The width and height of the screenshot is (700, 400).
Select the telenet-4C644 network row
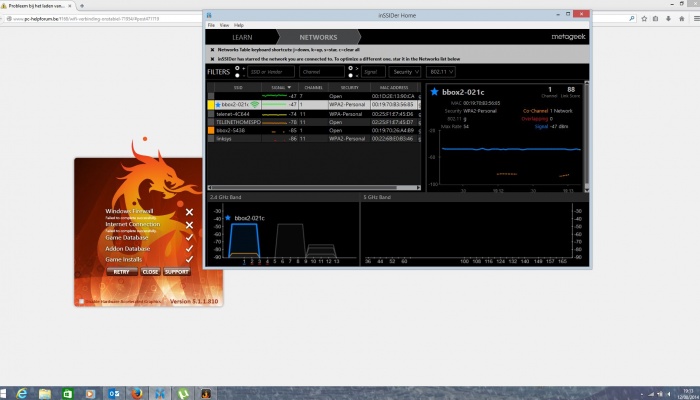(x=314, y=114)
